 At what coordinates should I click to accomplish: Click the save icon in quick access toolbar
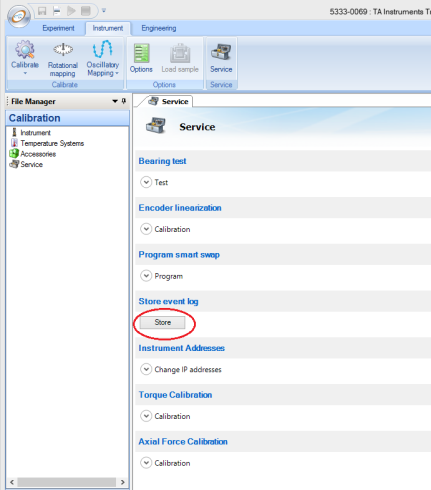42,11
